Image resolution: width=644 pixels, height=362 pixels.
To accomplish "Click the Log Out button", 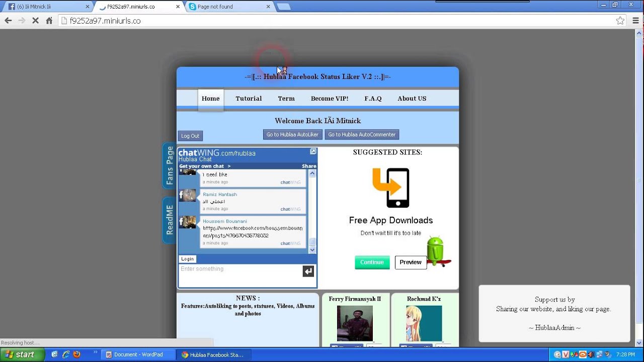I will point(190,136).
